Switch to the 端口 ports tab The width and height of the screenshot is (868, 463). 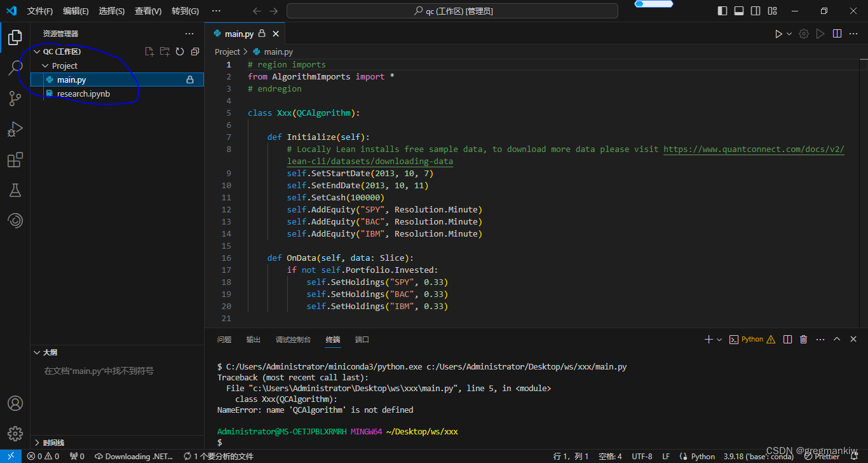click(362, 340)
